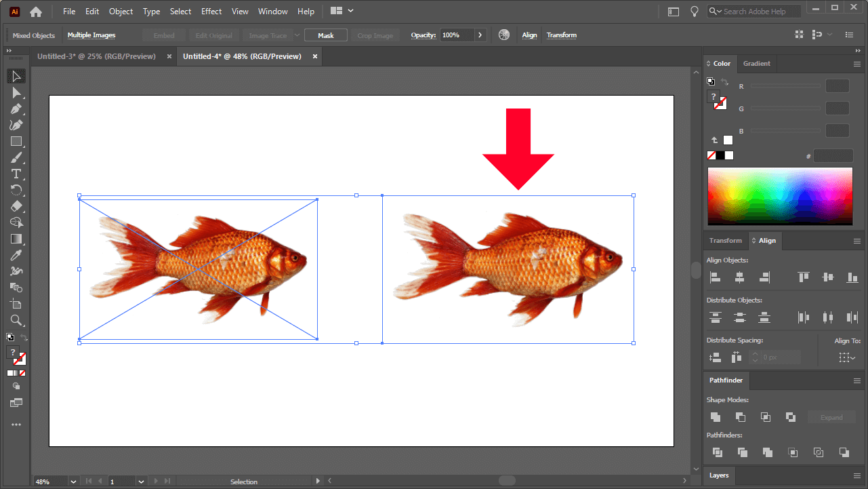The height and width of the screenshot is (489, 868).
Task: Open the arrange documents dropdown
Action: (x=342, y=11)
